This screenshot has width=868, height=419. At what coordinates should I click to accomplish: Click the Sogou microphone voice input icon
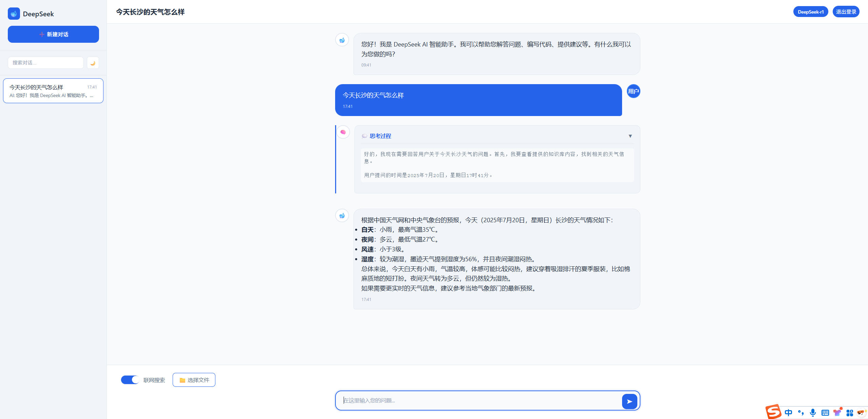pyautogui.click(x=813, y=413)
